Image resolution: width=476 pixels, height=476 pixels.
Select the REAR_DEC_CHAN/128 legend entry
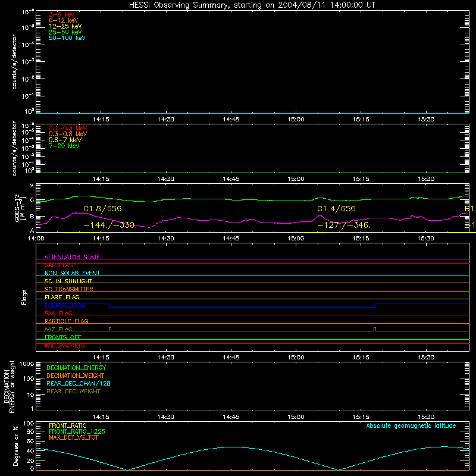click(x=79, y=383)
